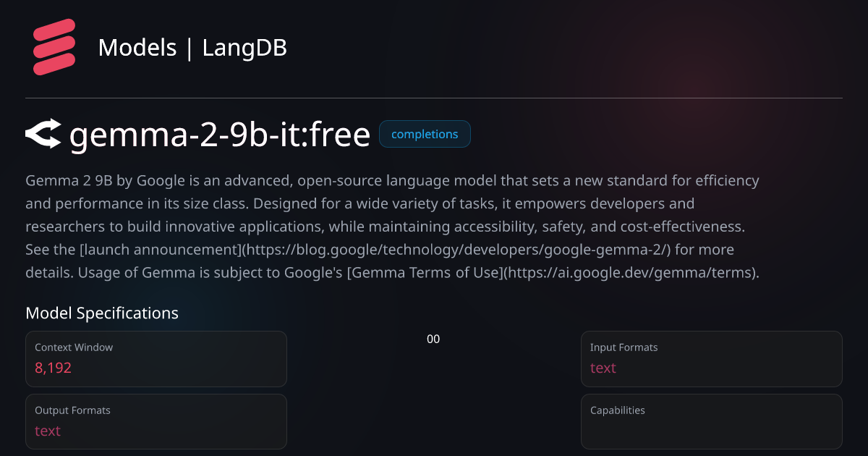Click the Model Specifications heading

click(x=102, y=313)
